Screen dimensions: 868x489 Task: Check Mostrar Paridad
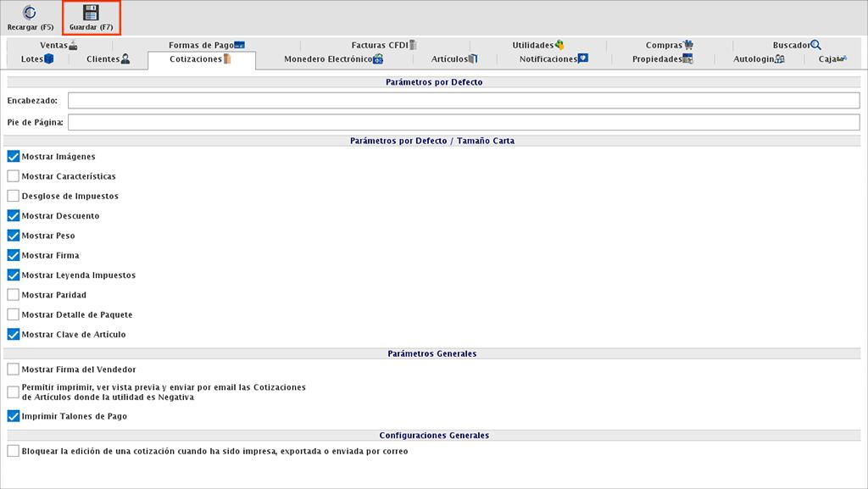pyautogui.click(x=12, y=294)
